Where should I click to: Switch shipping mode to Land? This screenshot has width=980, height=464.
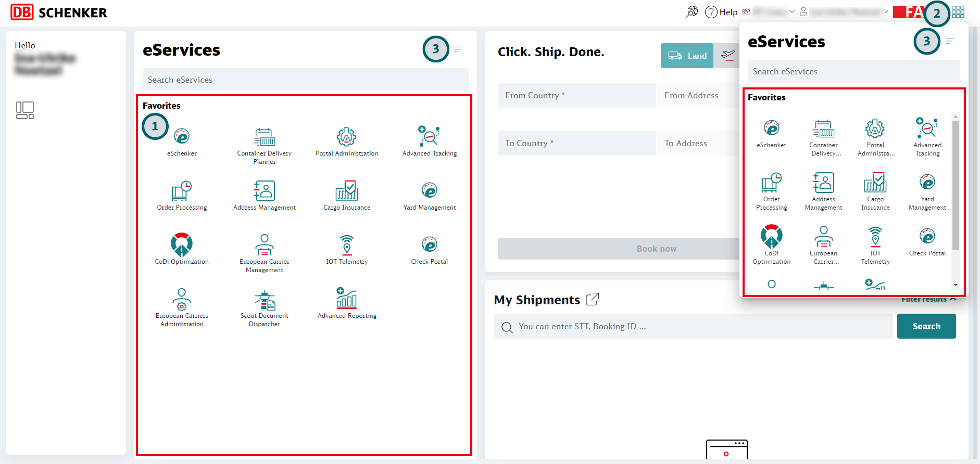click(687, 56)
